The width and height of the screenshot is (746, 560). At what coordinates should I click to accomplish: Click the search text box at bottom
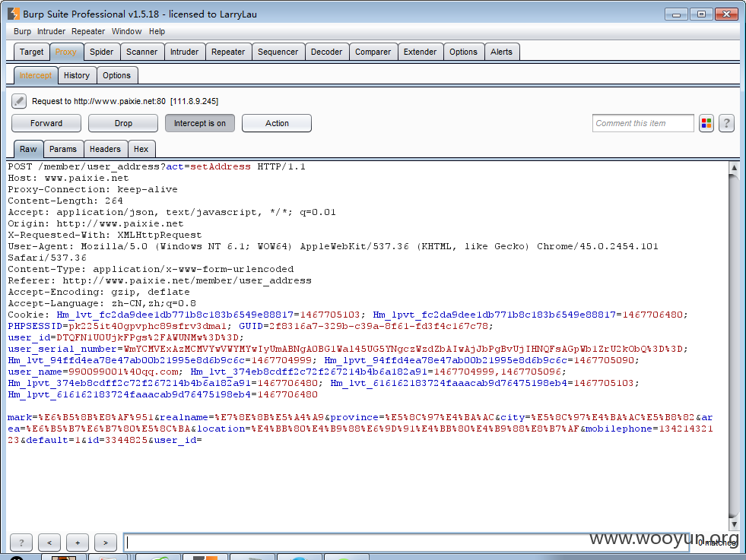point(406,543)
